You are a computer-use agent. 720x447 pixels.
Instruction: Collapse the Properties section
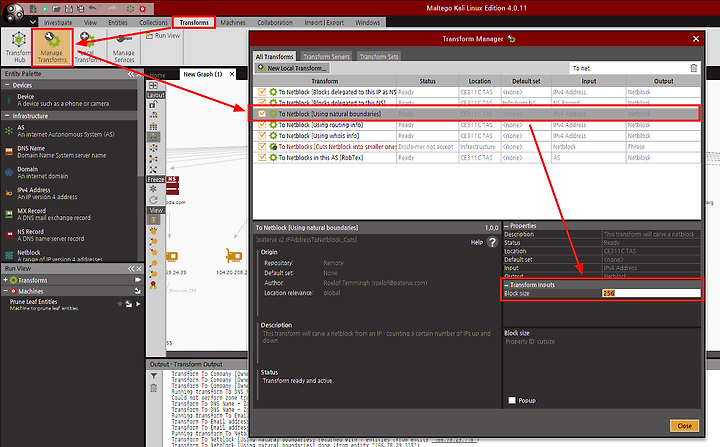coord(507,226)
